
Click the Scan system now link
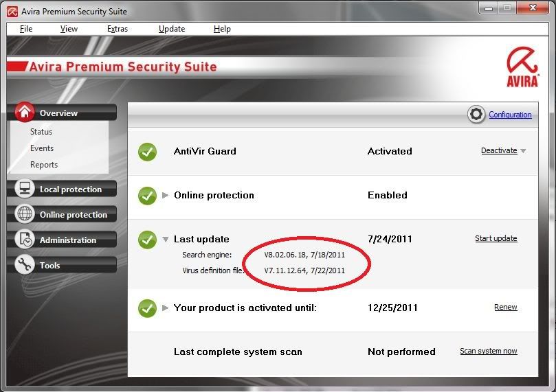tap(488, 351)
